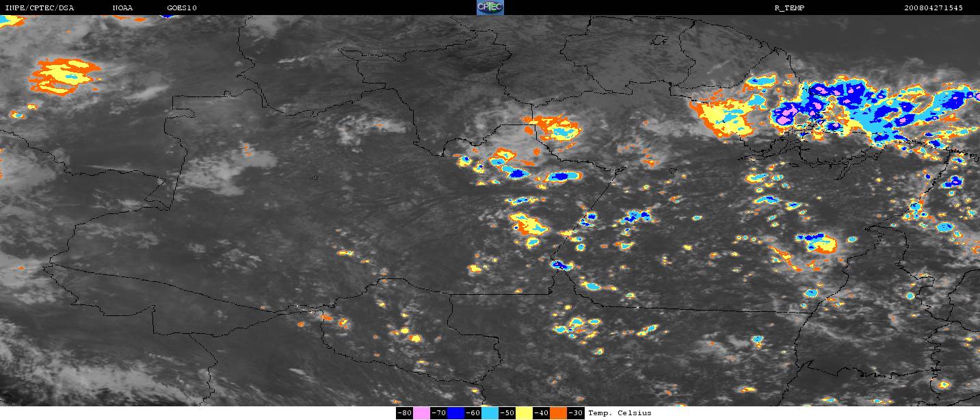Viewport: 980px width, 420px height.
Task: Select the pink legend color swatch
Action: pos(421,413)
